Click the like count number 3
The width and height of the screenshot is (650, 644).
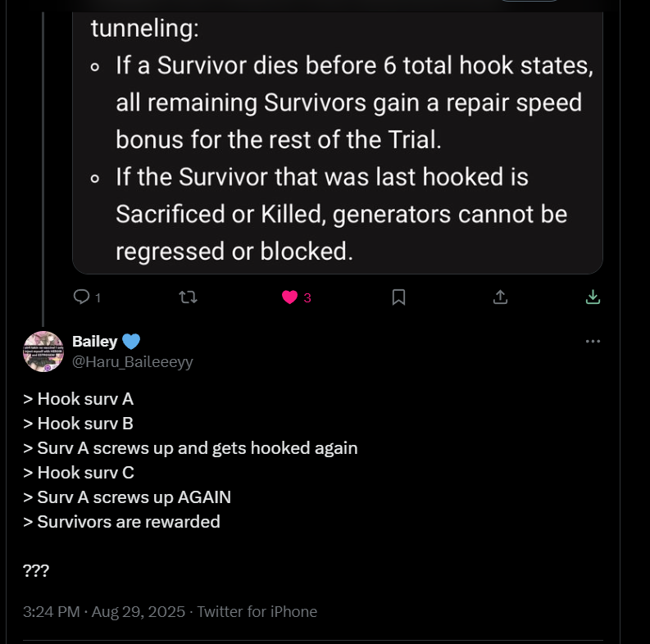(x=307, y=298)
